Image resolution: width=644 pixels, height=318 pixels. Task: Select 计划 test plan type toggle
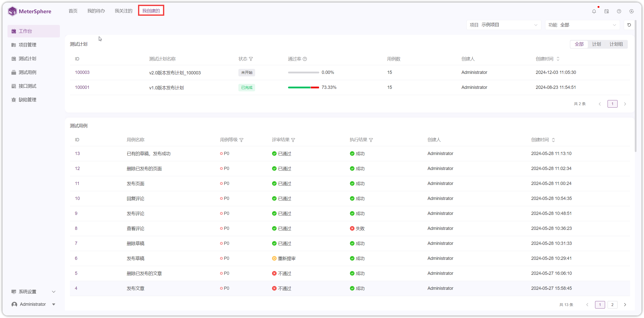[596, 44]
